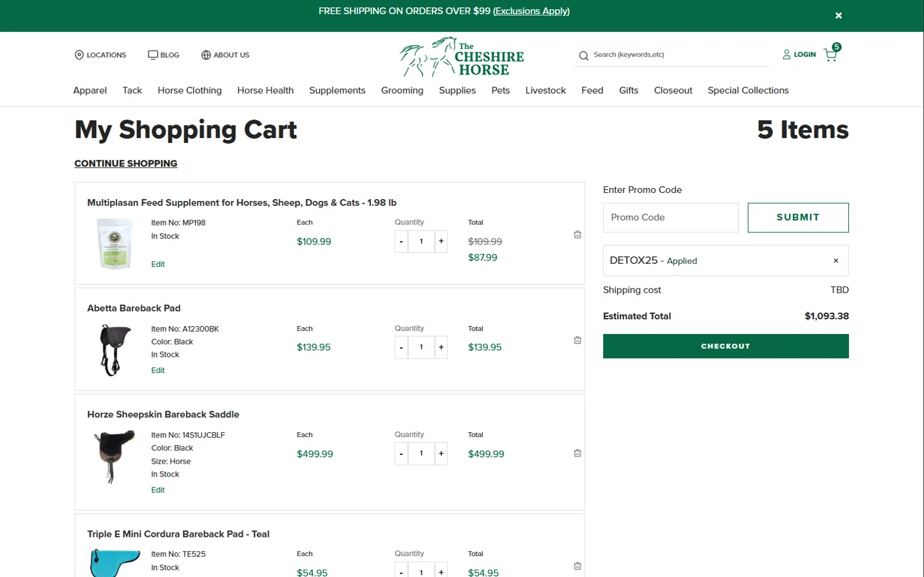
Task: Click Abetta Bareback Pad quantity field
Action: click(x=421, y=347)
